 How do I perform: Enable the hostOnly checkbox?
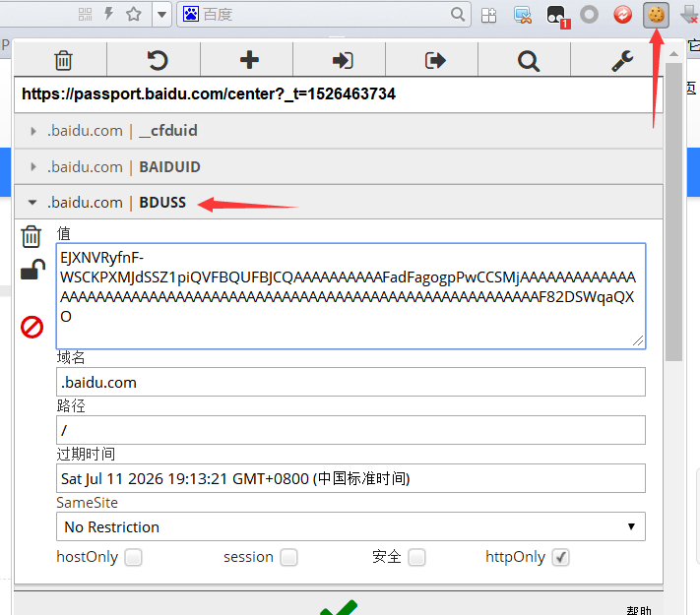click(133, 558)
